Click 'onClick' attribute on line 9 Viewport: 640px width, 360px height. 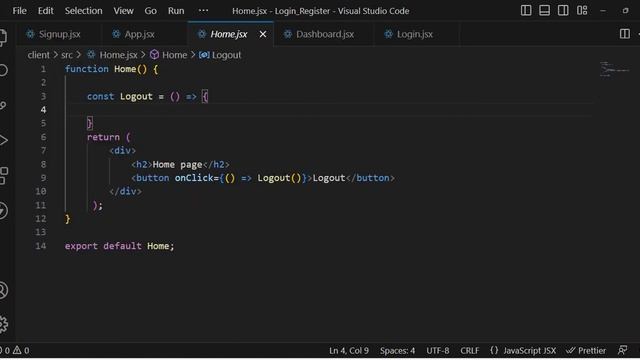tap(194, 178)
